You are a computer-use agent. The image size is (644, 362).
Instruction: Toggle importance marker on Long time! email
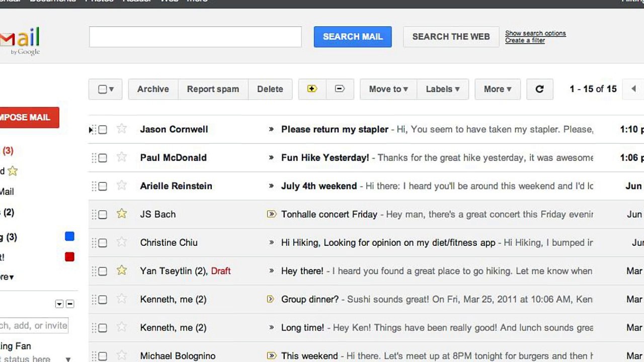pos(271,327)
